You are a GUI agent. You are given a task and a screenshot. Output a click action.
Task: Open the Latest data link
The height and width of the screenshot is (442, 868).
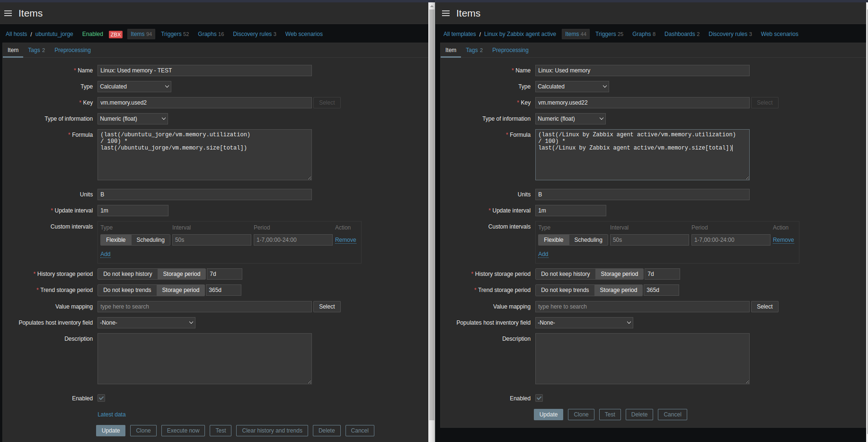tap(112, 415)
